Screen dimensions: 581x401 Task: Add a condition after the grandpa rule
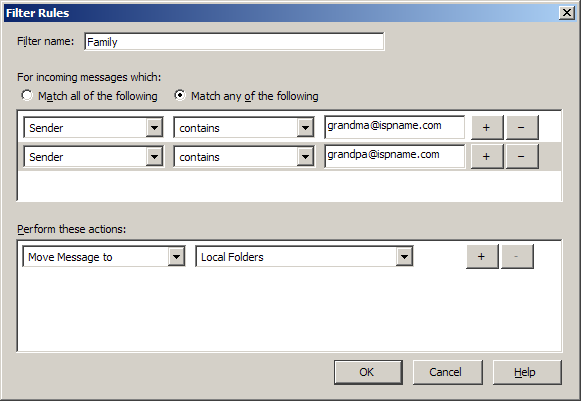point(487,156)
